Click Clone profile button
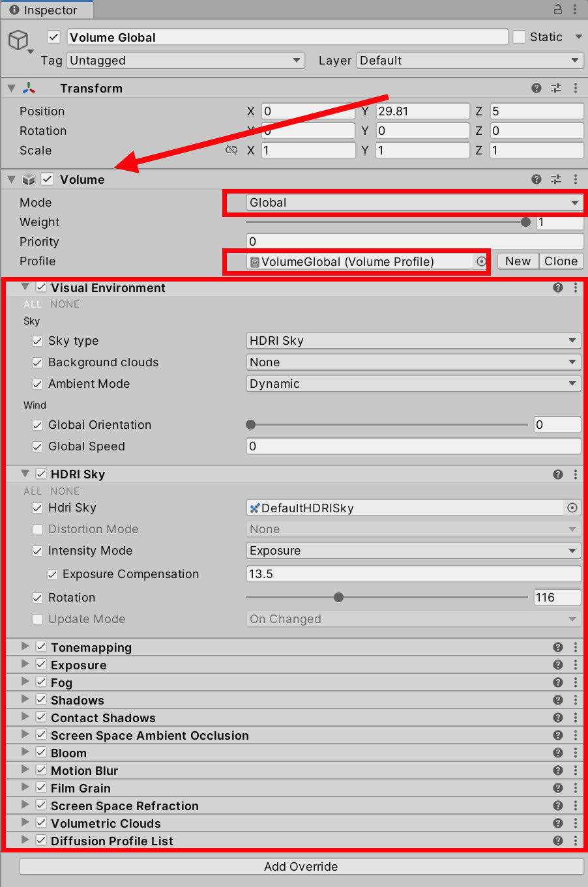 click(561, 261)
